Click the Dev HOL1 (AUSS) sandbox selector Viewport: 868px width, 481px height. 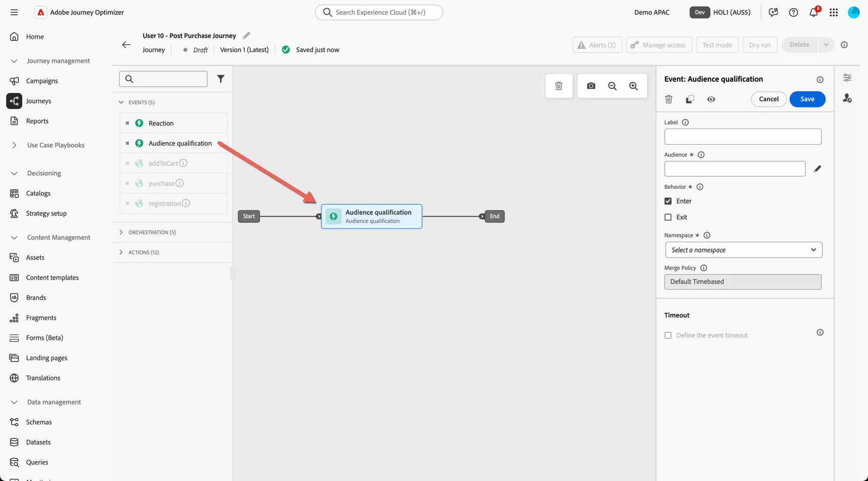[x=720, y=12]
